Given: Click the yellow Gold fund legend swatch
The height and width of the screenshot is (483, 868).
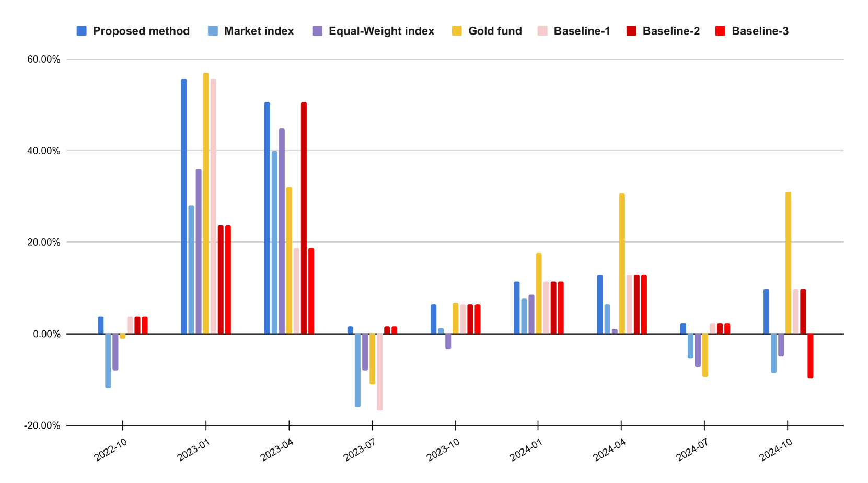Looking at the screenshot, I should [x=457, y=31].
